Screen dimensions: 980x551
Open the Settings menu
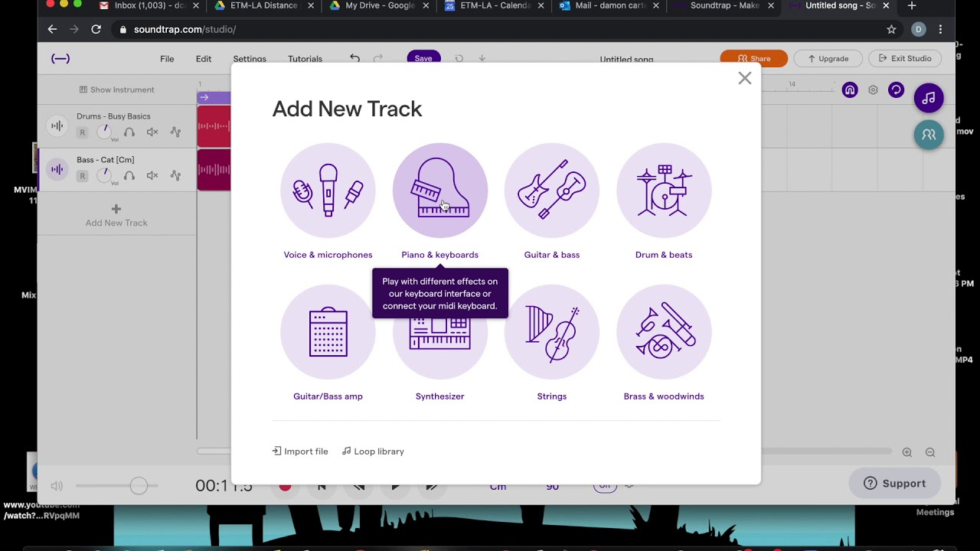(x=249, y=58)
